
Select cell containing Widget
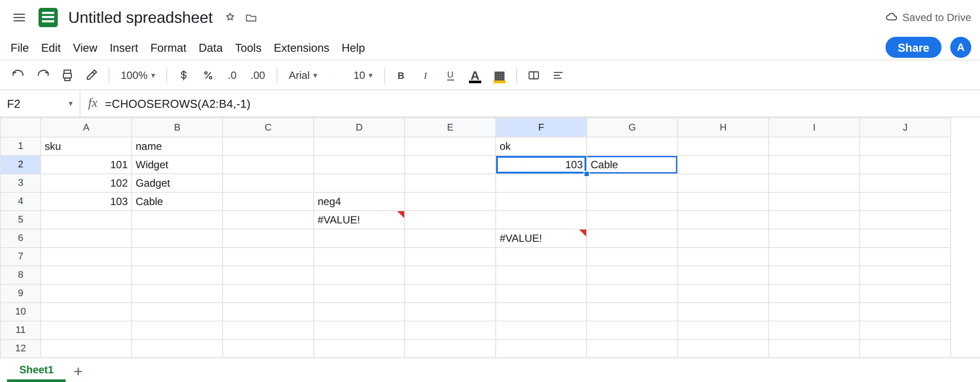point(177,165)
